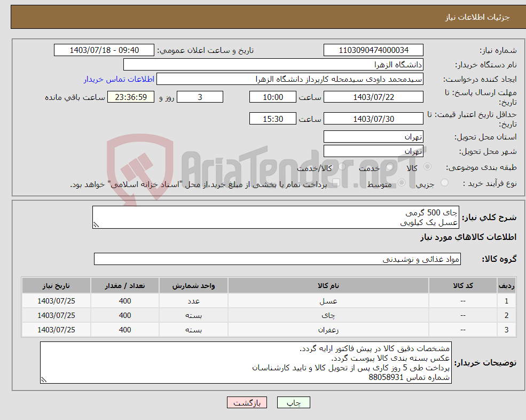Select the جزیی purchase type radio
Viewport: 526px width, 420px height.
444,183
